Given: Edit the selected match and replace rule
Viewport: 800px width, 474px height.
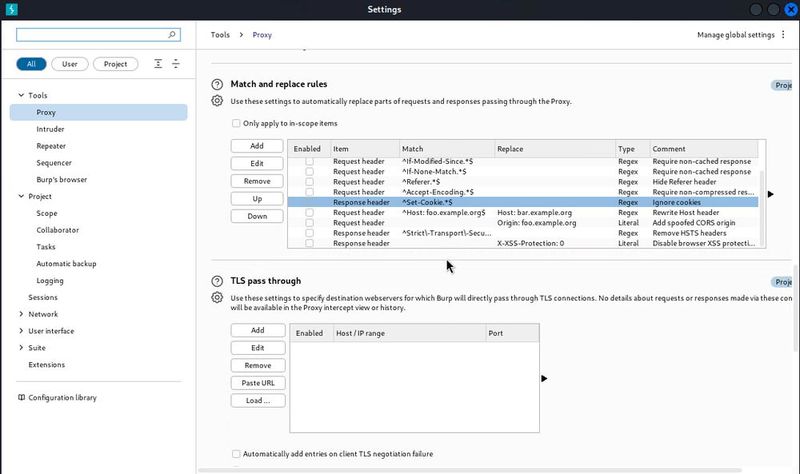Looking at the screenshot, I should pyautogui.click(x=257, y=163).
